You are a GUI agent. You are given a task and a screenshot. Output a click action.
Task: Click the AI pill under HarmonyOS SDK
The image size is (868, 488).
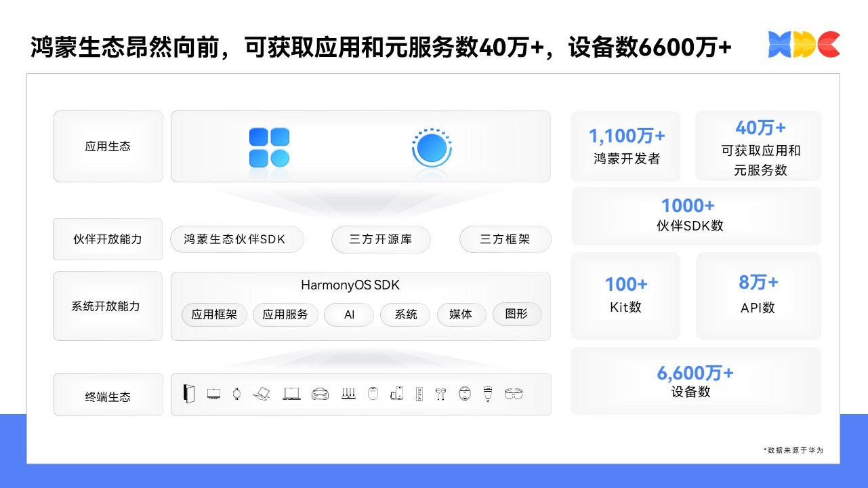[349, 314]
